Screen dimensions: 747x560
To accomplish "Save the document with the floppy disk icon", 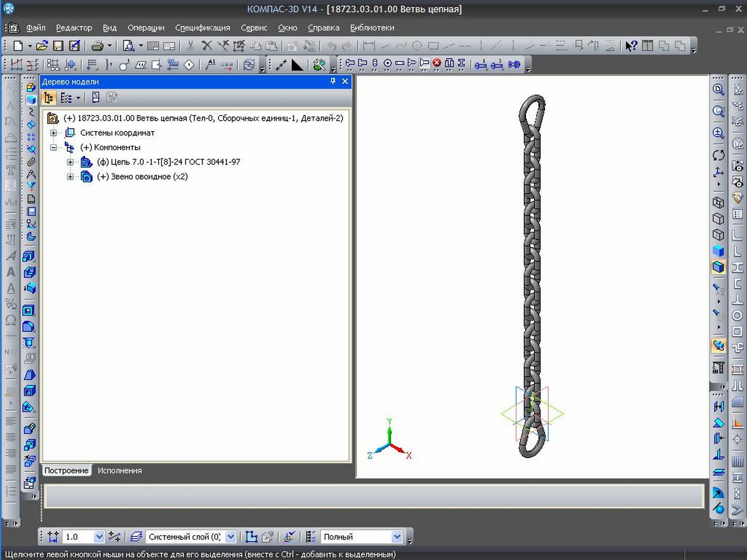I will coord(58,46).
